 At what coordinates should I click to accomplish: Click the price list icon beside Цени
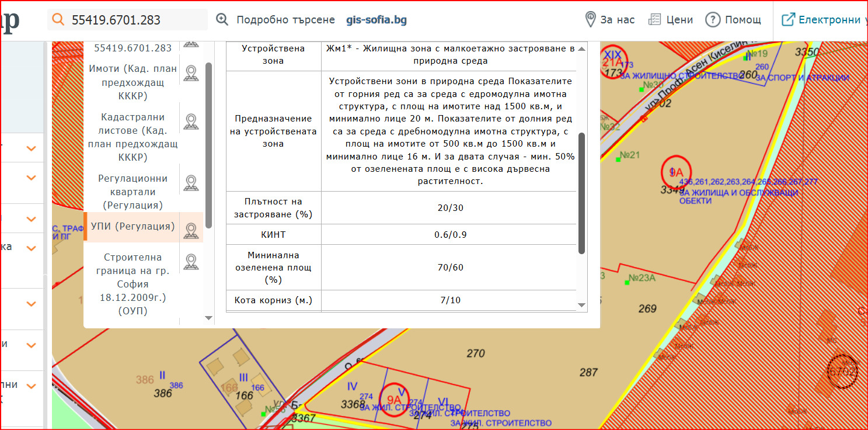click(x=655, y=19)
